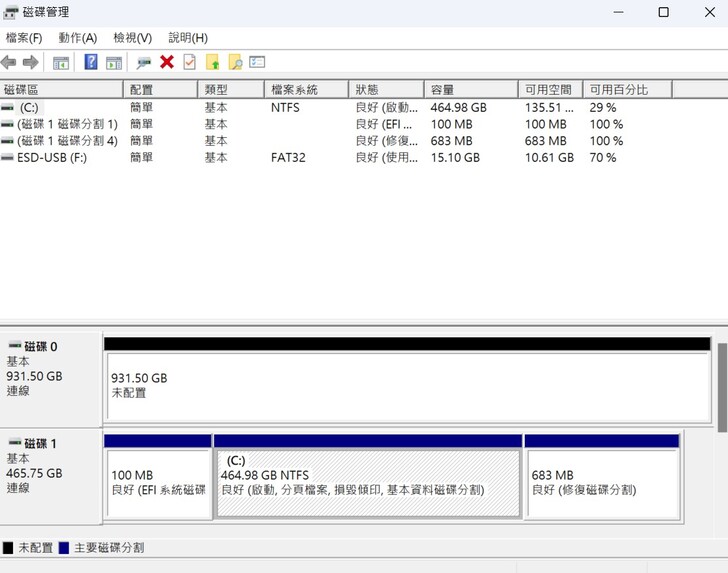The height and width of the screenshot is (573, 728).
Task: Select the (C:) 464.98 GB NTFS partition block
Action: [368, 482]
